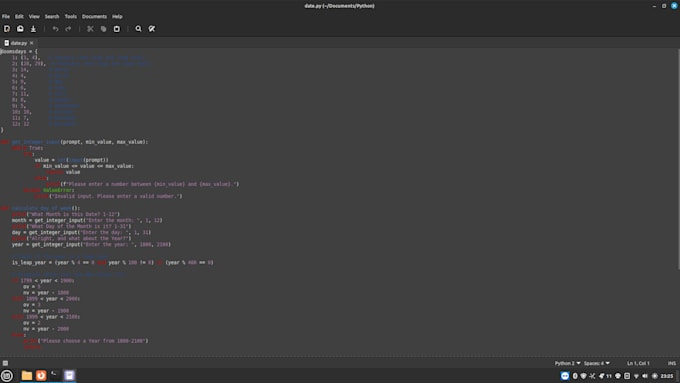
Task: Click the blue round tray app icon
Action: [565, 376]
